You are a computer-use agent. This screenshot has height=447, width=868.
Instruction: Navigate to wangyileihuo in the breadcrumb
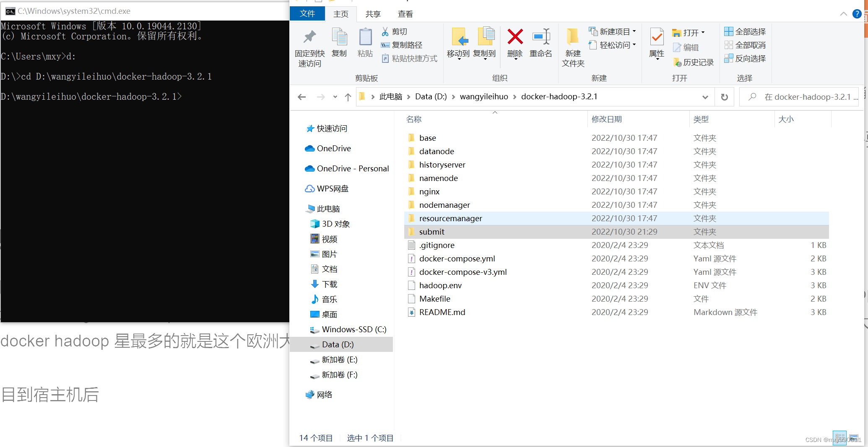[x=483, y=96]
